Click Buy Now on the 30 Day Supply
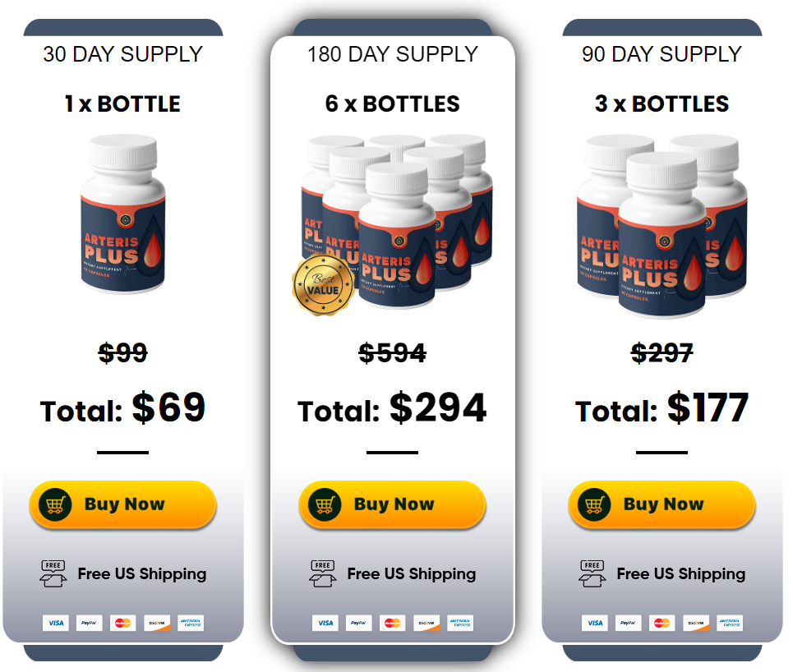The width and height of the screenshot is (793, 672). (122, 504)
